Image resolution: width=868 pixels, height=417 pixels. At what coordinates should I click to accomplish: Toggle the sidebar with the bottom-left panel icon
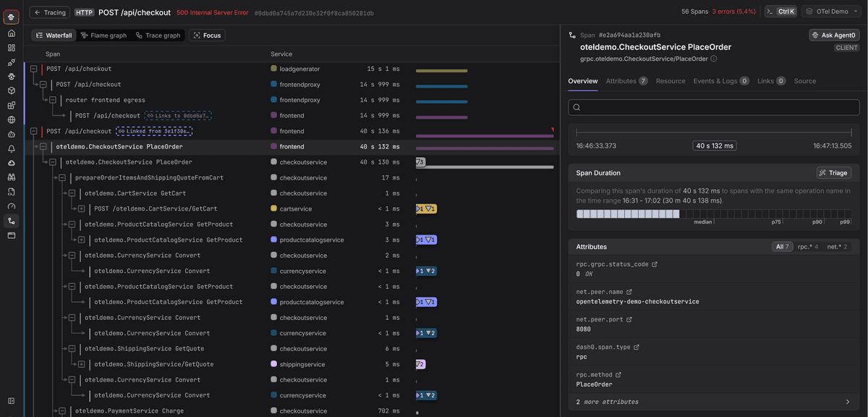click(x=11, y=400)
